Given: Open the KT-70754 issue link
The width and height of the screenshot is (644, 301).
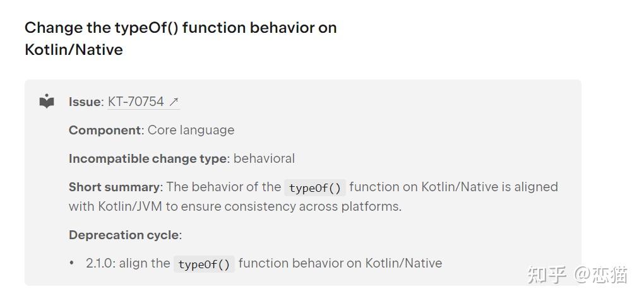Looking at the screenshot, I should [136, 102].
